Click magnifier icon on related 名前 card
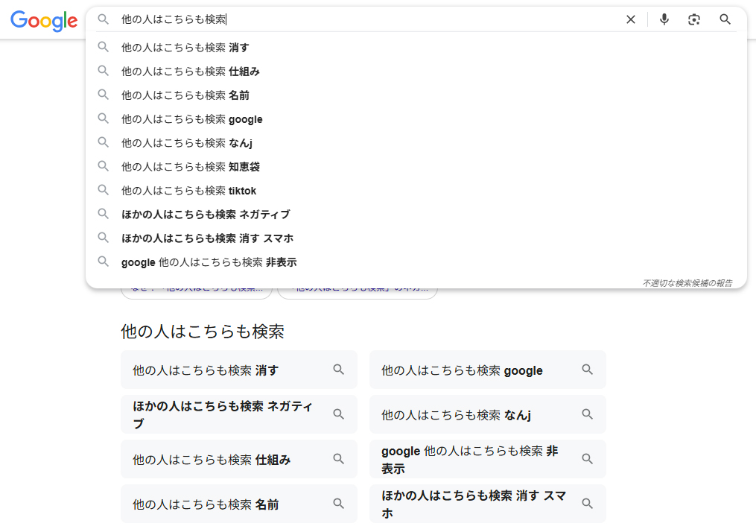The width and height of the screenshot is (756, 532). click(339, 504)
